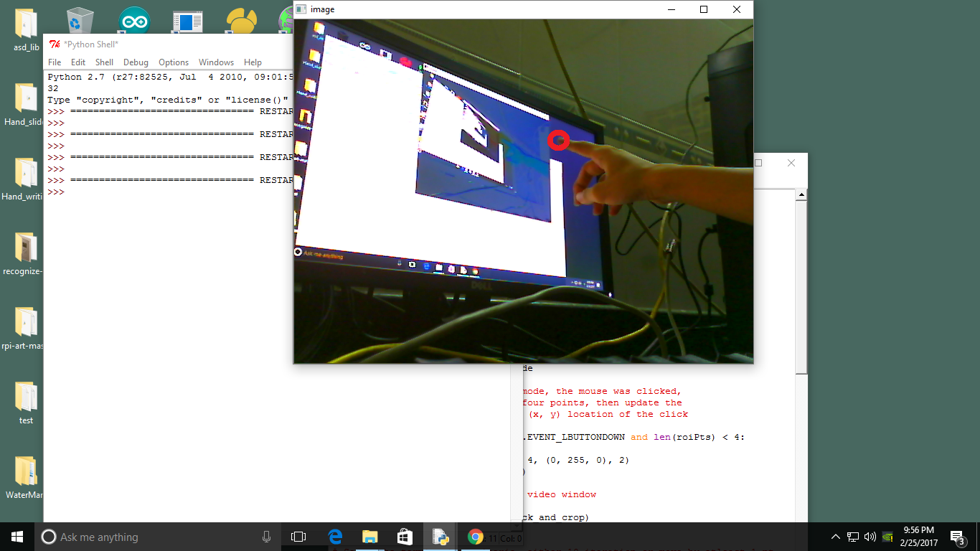This screenshot has width=980, height=551.
Task: Open File Explorer from the taskbar
Action: pos(369,537)
